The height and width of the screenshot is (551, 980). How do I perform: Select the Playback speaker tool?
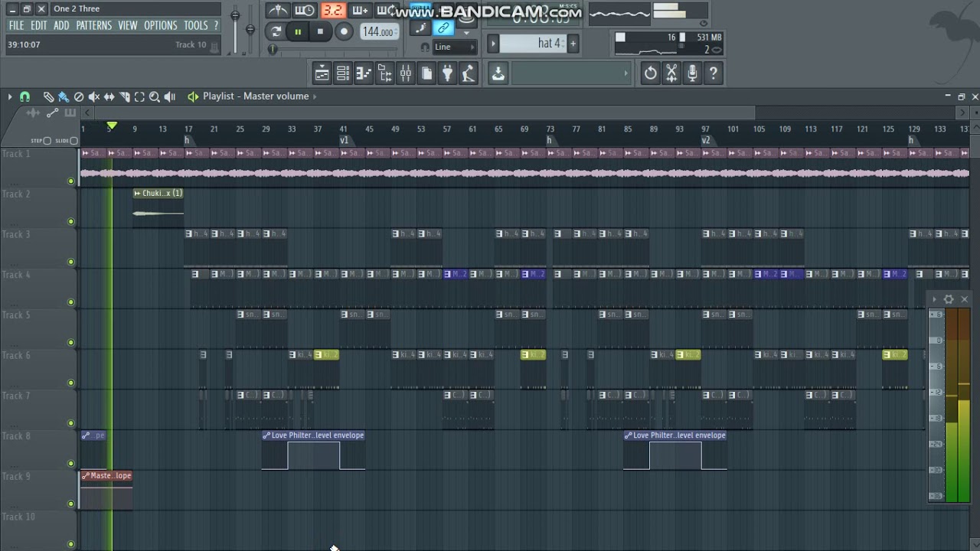(x=170, y=96)
